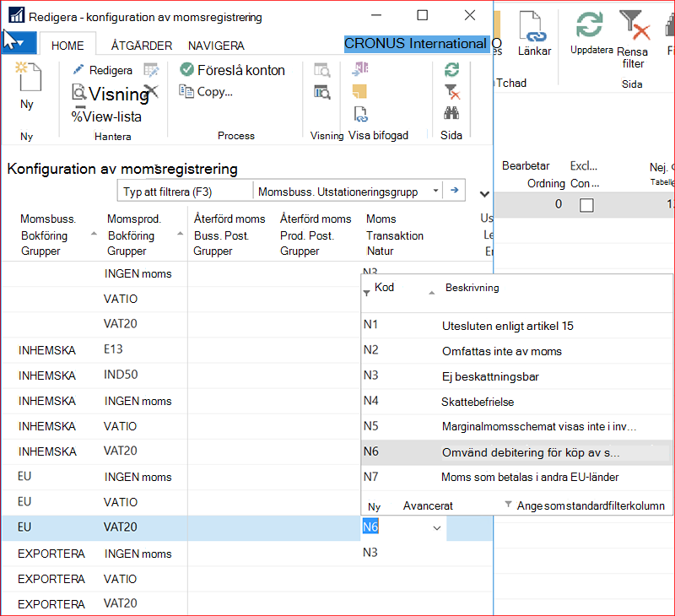Viewport: 675px width, 616px height.
Task: Open the ÅTGÄRDER tab
Action: (142, 46)
